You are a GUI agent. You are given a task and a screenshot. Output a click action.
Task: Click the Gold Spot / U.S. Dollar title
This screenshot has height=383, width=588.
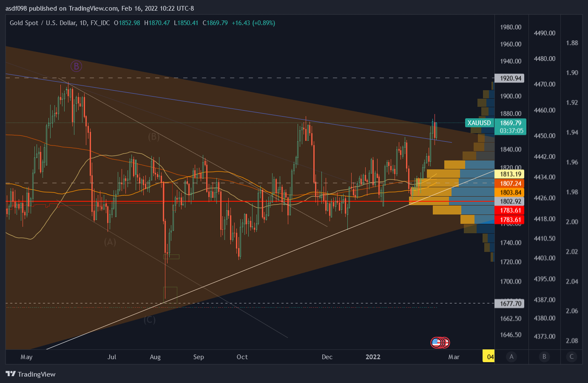(x=43, y=23)
